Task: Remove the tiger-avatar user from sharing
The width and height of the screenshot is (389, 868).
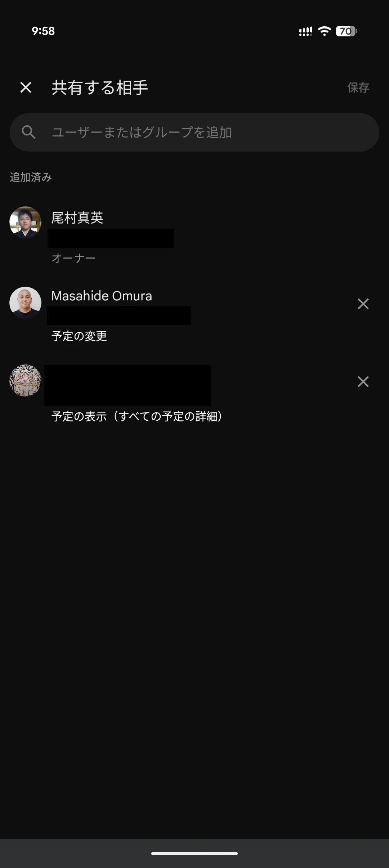Action: [363, 381]
